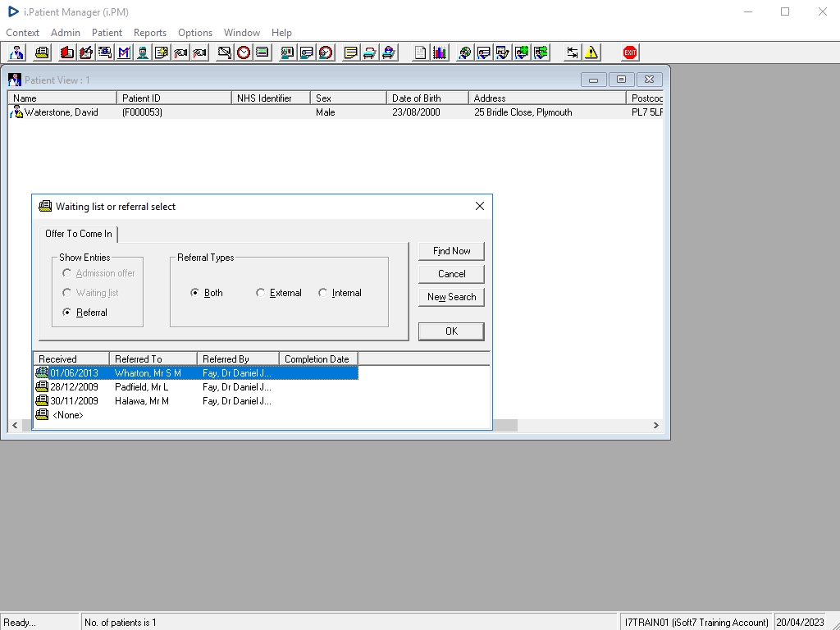Click the Referred To column header
This screenshot has width=840, height=630.
pyautogui.click(x=153, y=359)
